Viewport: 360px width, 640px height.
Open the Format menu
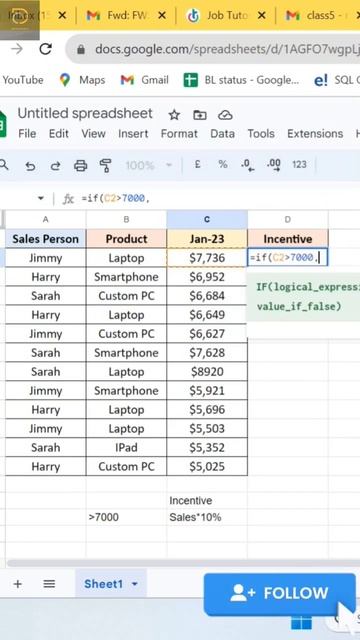click(179, 133)
